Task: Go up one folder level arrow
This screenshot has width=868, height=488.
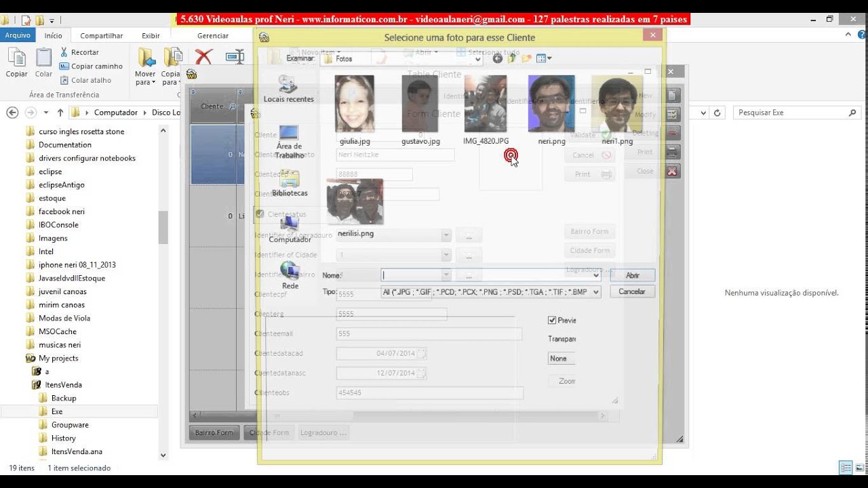Action: (60, 113)
